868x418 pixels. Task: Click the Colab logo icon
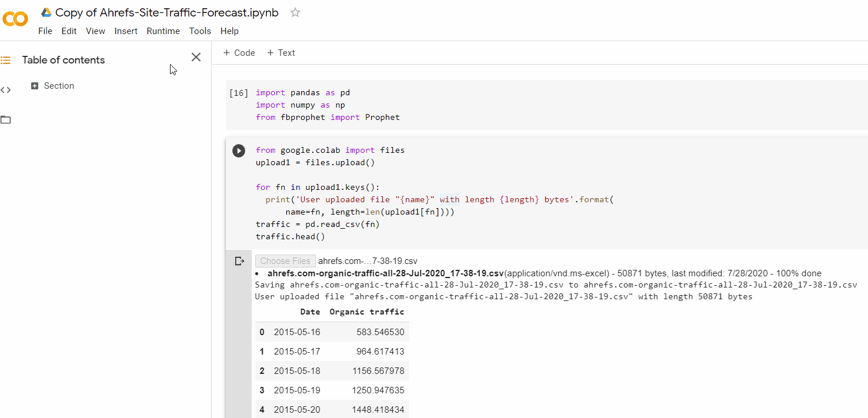(x=15, y=19)
